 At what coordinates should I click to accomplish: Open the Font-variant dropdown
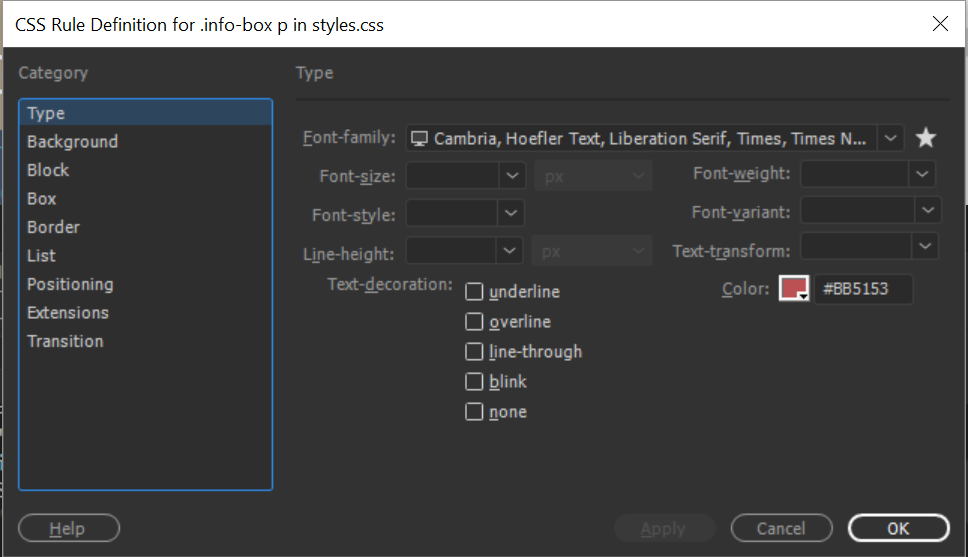coord(928,210)
